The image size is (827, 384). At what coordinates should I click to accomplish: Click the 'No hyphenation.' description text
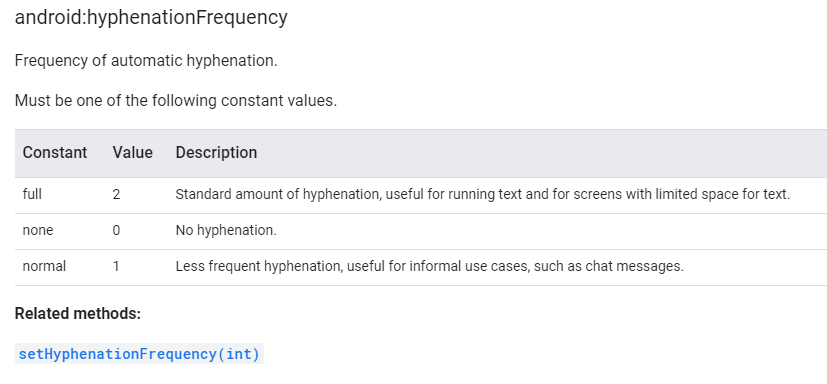(226, 231)
